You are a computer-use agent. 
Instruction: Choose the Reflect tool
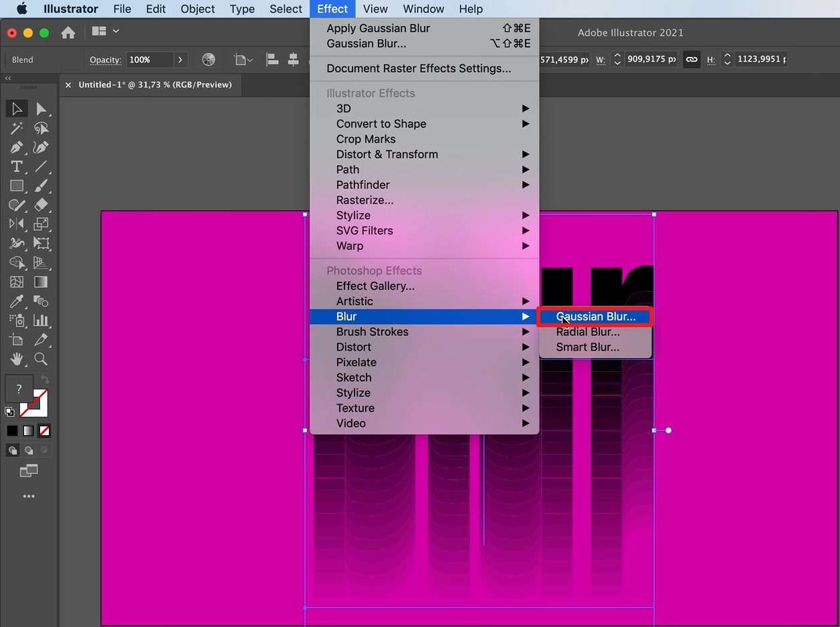pyautogui.click(x=17, y=224)
